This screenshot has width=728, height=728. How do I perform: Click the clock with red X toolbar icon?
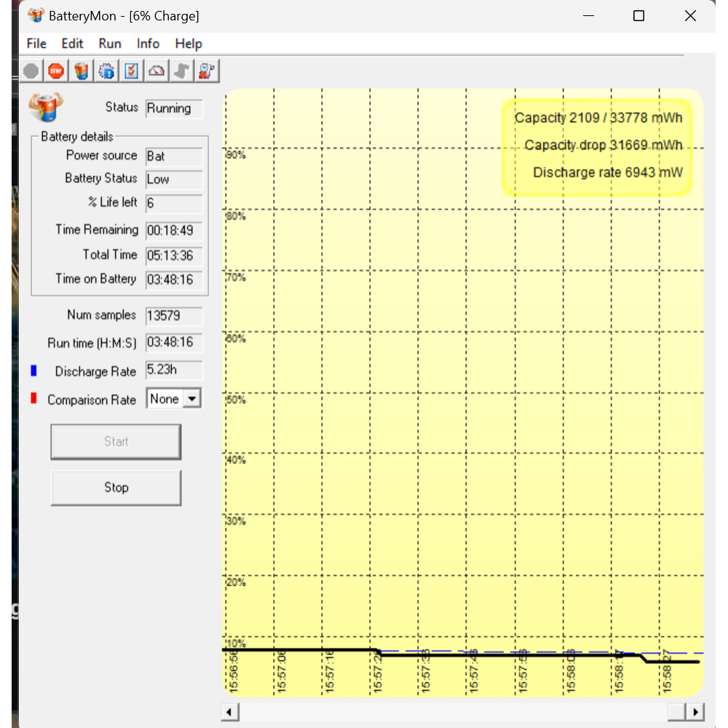tap(207, 71)
